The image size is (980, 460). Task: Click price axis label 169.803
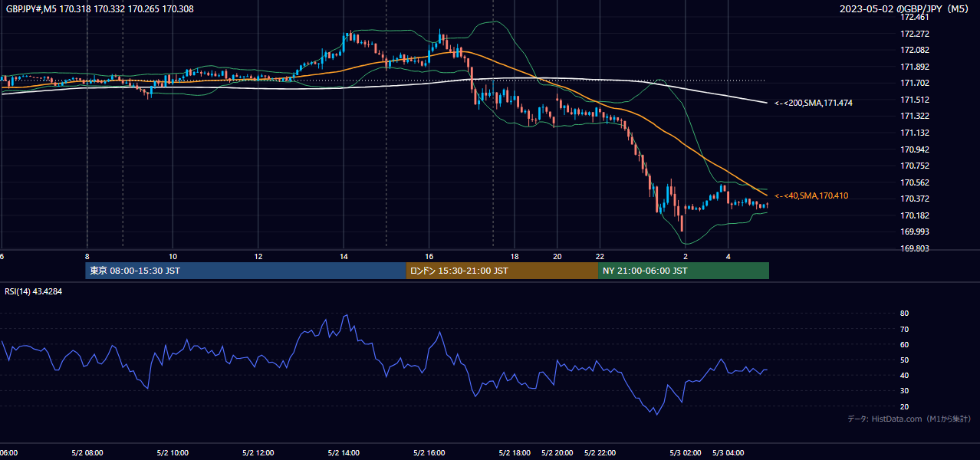[915, 248]
